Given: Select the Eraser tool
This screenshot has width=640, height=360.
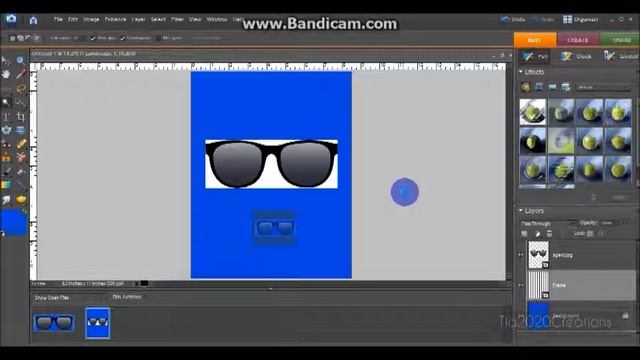Looking at the screenshot, I should [20, 158].
